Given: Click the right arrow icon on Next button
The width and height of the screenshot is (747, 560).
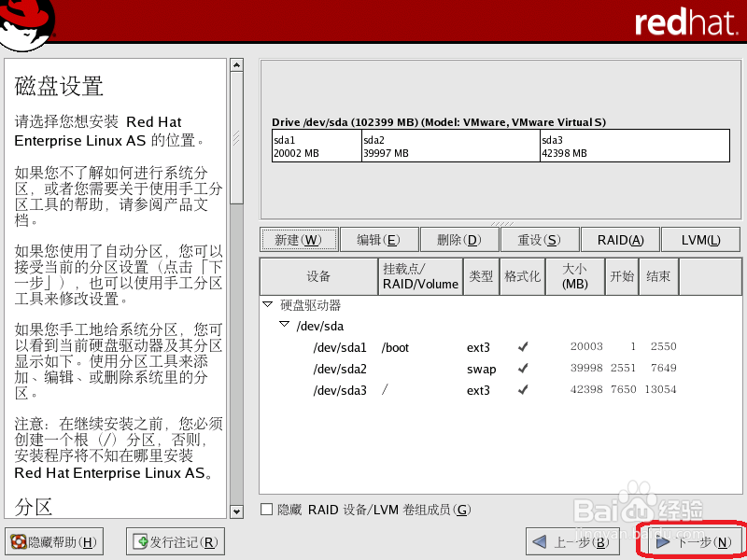Looking at the screenshot, I should [x=663, y=542].
